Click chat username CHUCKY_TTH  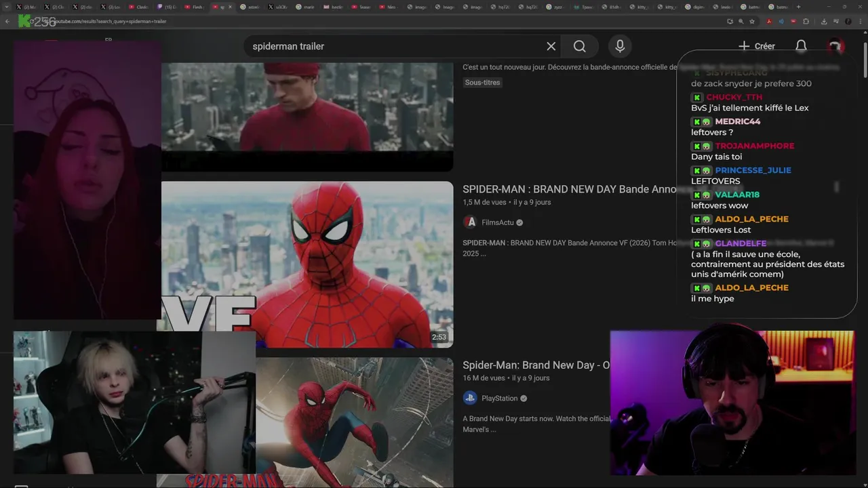tap(734, 97)
